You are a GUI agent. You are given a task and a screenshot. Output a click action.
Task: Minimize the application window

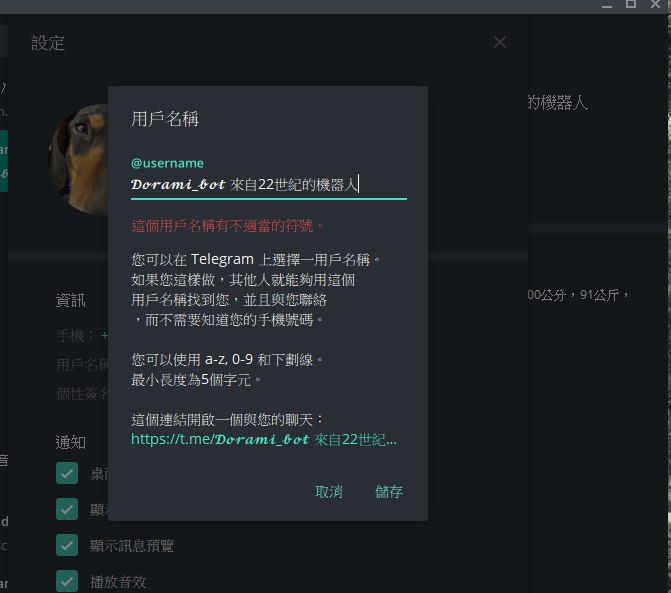pos(606,5)
